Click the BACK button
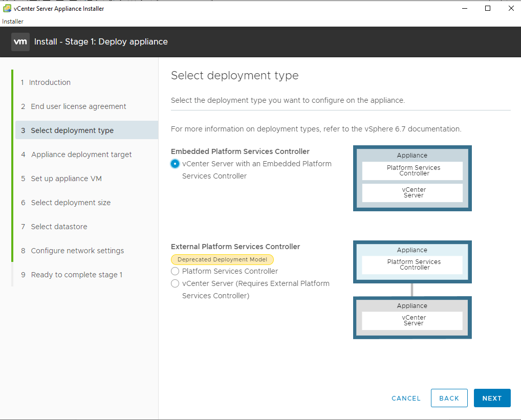This screenshot has height=420, width=521. coord(449,398)
